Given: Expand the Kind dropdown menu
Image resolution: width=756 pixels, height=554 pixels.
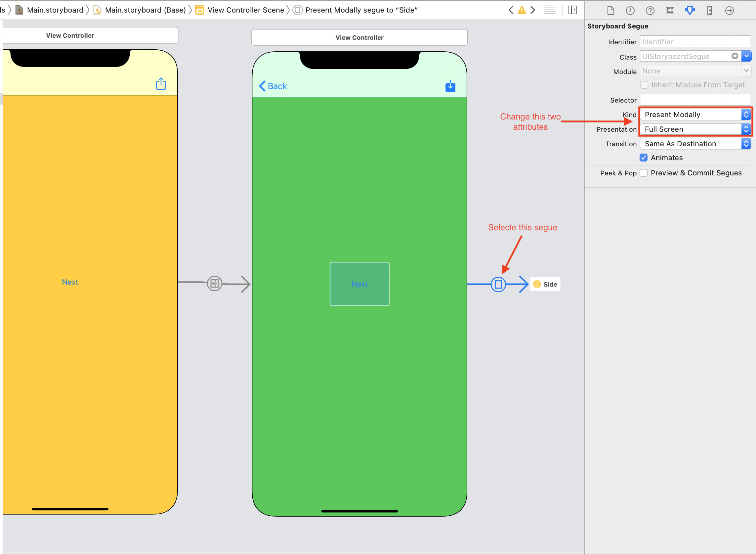Looking at the screenshot, I should [747, 115].
